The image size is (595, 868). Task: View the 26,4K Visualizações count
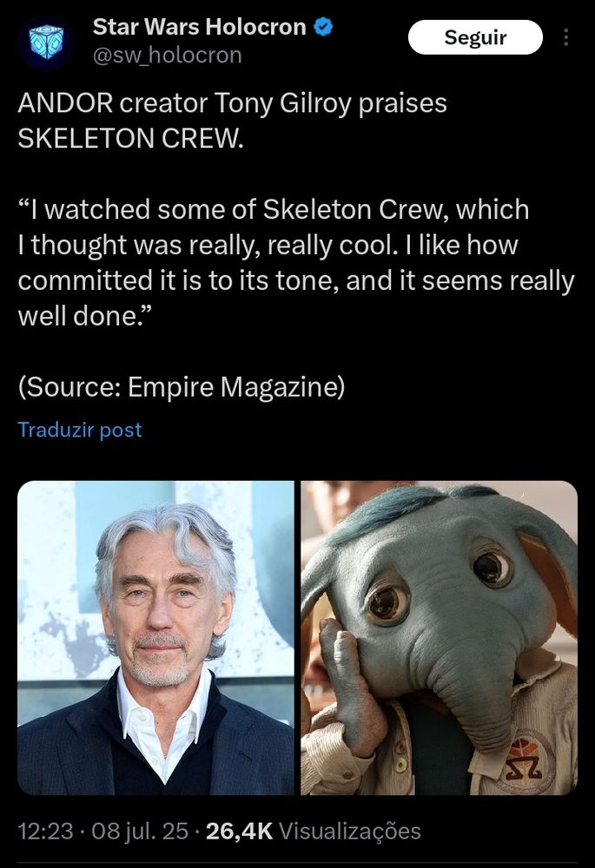point(313,831)
